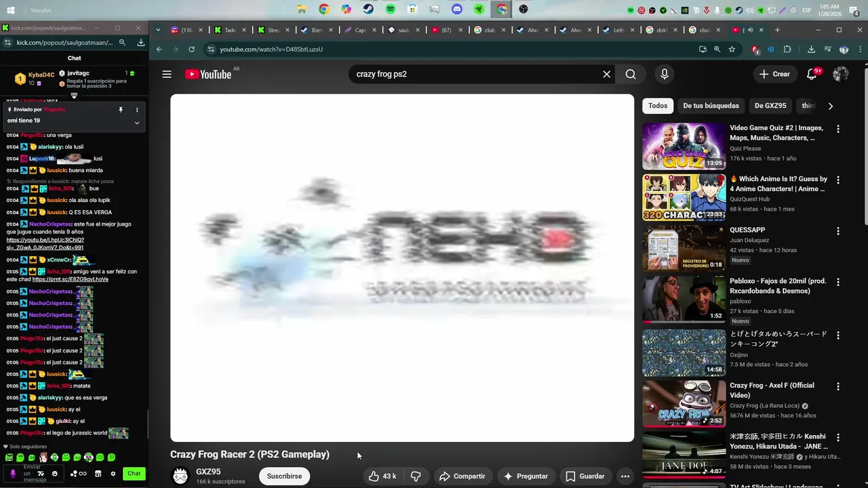The height and width of the screenshot is (488, 868).
Task: Open OBS Studio from the taskbar
Action: point(524,9)
